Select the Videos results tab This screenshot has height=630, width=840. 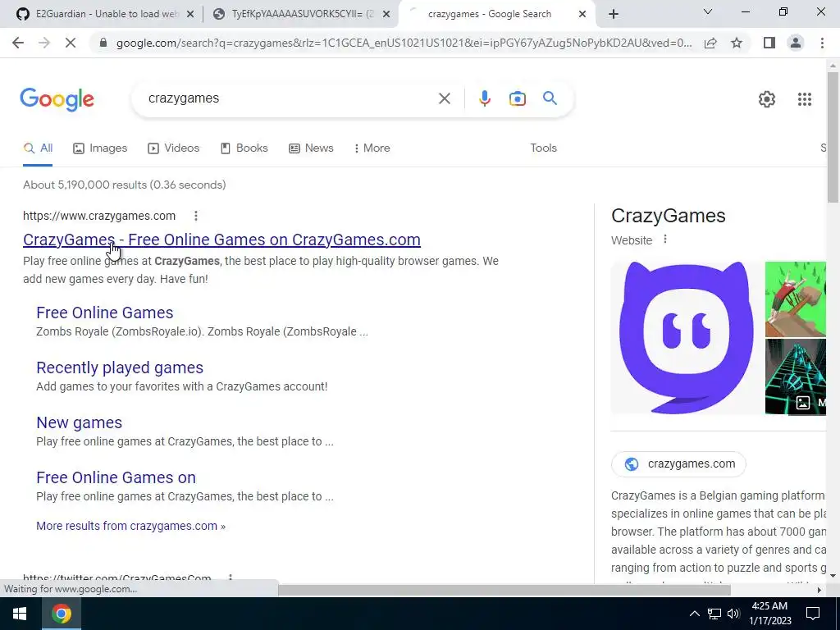coord(174,148)
